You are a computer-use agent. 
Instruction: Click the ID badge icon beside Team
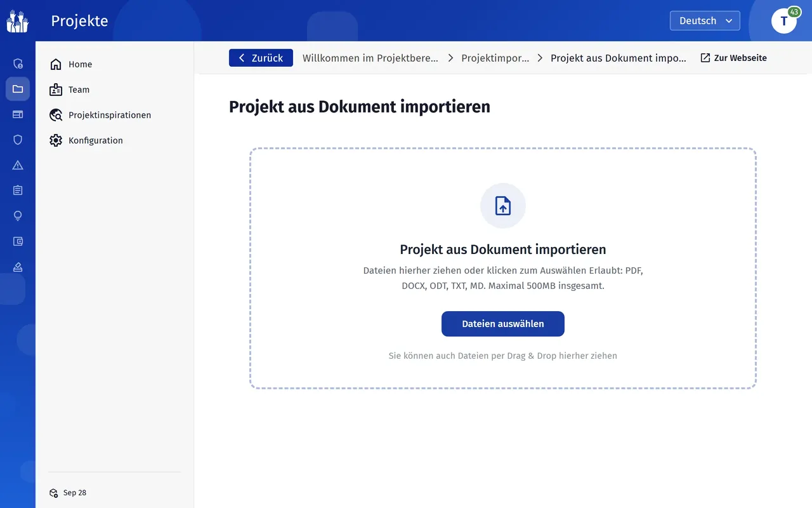tap(56, 90)
